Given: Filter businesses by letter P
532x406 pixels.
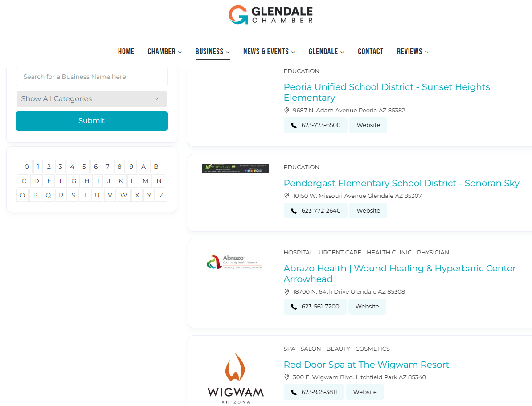Looking at the screenshot, I should pyautogui.click(x=35, y=195).
